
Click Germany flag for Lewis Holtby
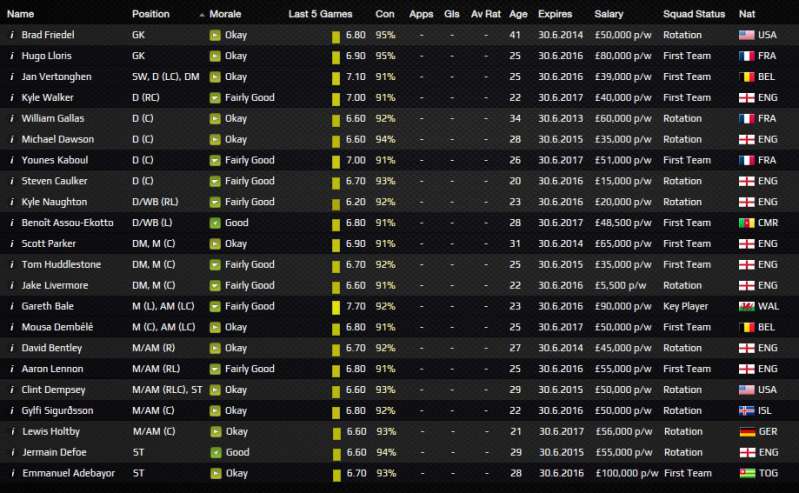(x=748, y=432)
